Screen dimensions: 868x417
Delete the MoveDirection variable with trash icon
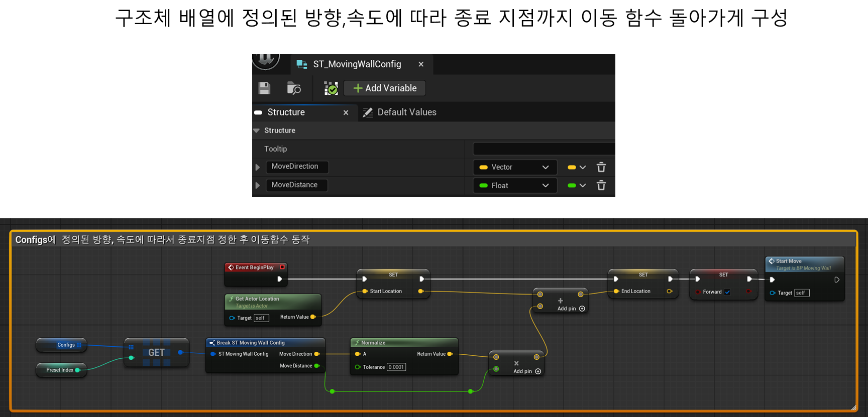click(x=601, y=167)
